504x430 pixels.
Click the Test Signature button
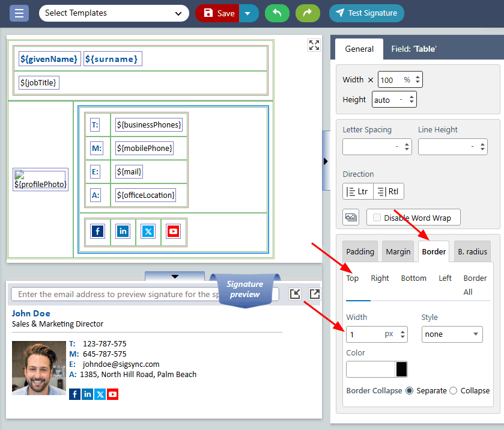coord(366,13)
